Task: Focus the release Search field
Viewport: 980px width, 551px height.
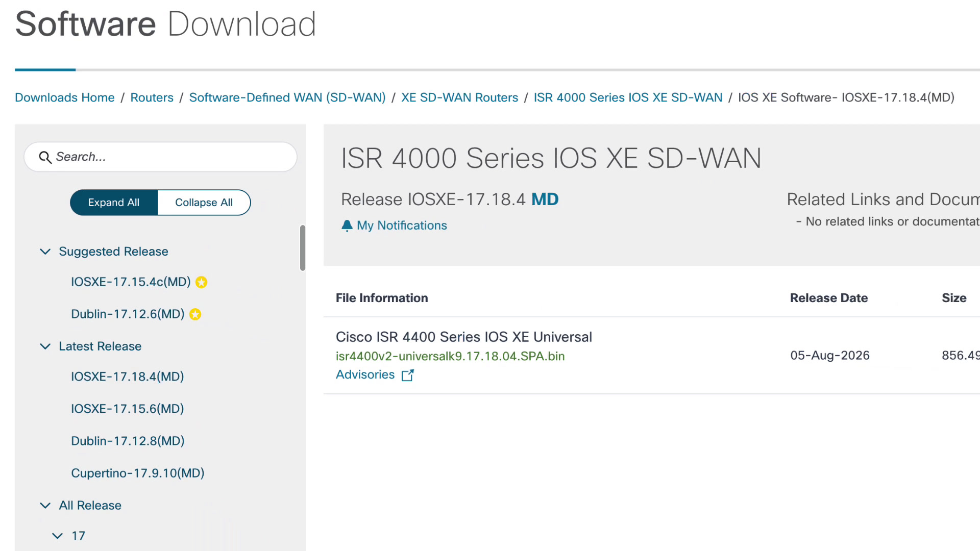Action: pyautogui.click(x=160, y=157)
